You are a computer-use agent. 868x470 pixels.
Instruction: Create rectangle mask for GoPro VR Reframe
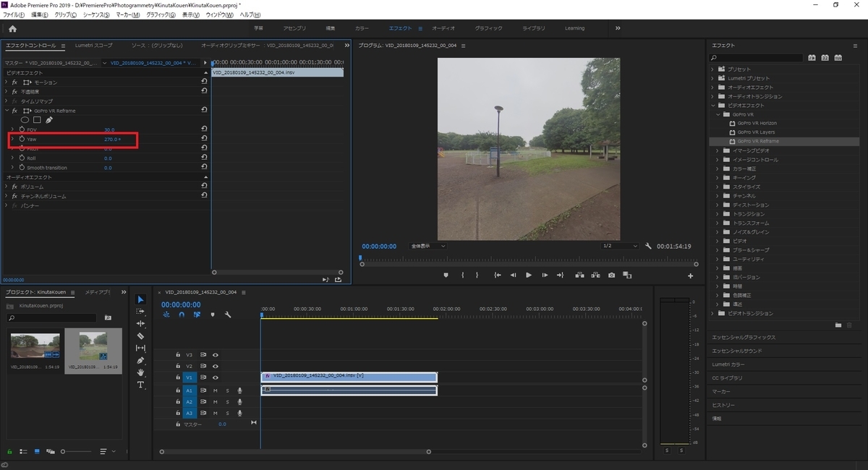[x=37, y=120]
